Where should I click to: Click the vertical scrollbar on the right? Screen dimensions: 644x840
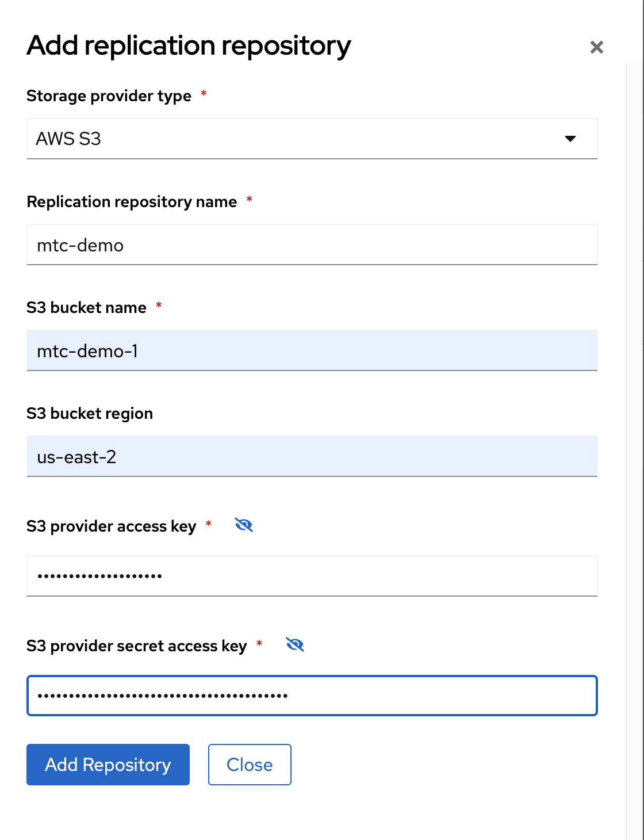(634, 449)
